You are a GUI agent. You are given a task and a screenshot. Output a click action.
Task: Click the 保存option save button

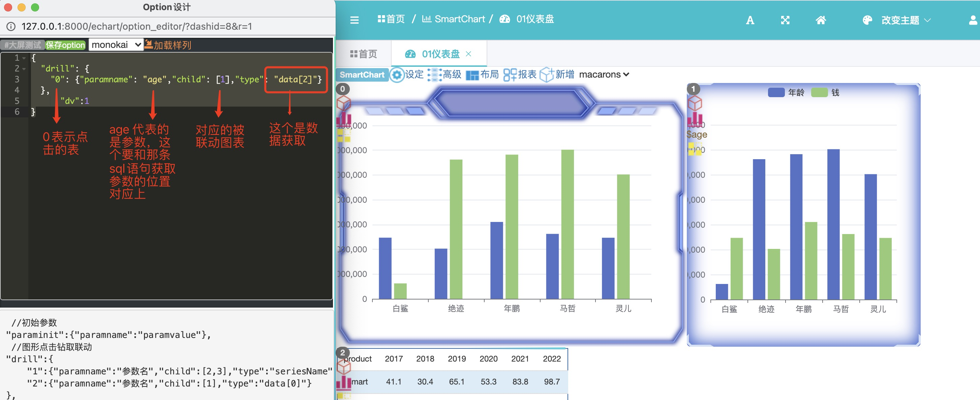pyautogui.click(x=65, y=45)
